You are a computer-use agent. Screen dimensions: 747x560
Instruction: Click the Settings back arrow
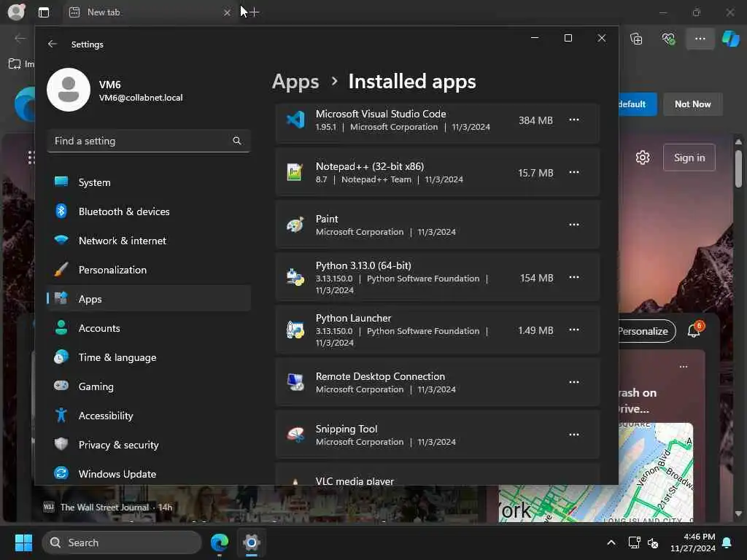tap(53, 44)
